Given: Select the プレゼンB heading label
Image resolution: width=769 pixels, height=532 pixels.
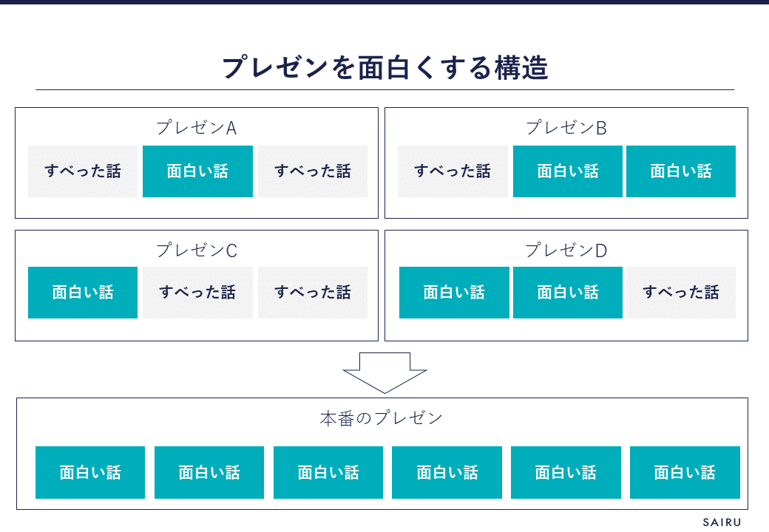Looking at the screenshot, I should (x=566, y=128).
